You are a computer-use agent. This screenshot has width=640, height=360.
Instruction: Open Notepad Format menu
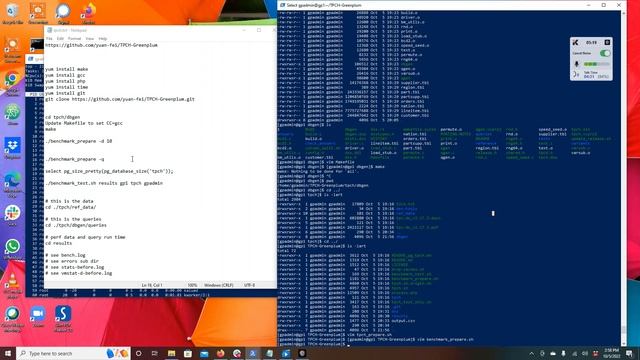pyautogui.click(x=74, y=38)
